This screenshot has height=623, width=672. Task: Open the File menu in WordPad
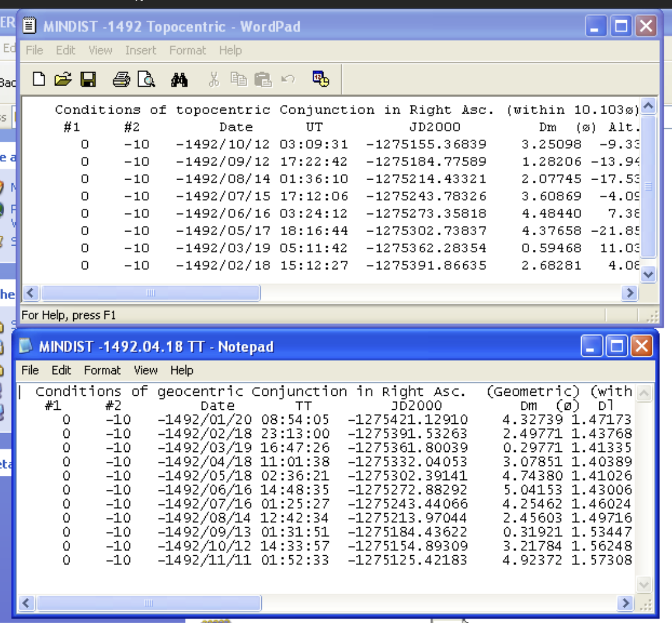click(34, 50)
